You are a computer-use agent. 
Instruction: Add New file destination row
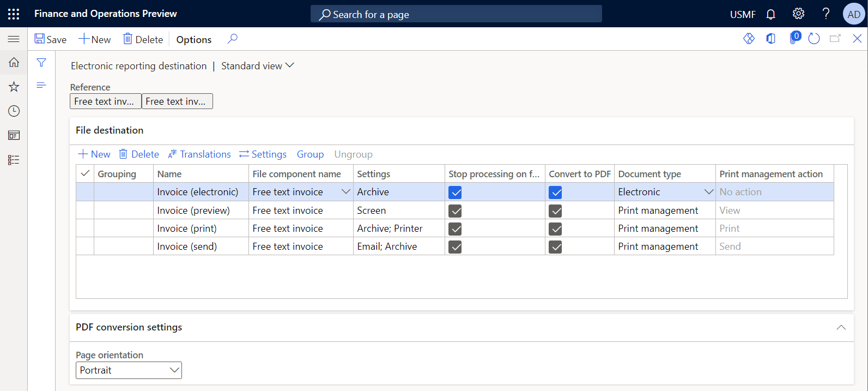click(94, 154)
